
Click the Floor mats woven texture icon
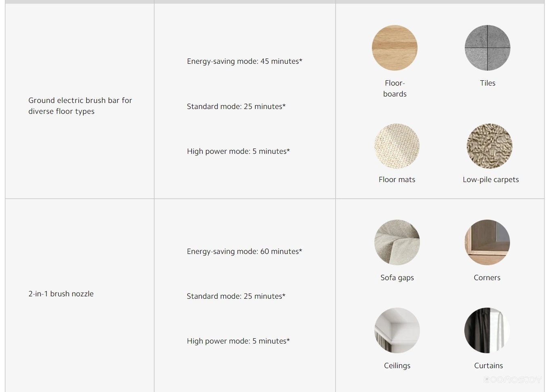[397, 146]
